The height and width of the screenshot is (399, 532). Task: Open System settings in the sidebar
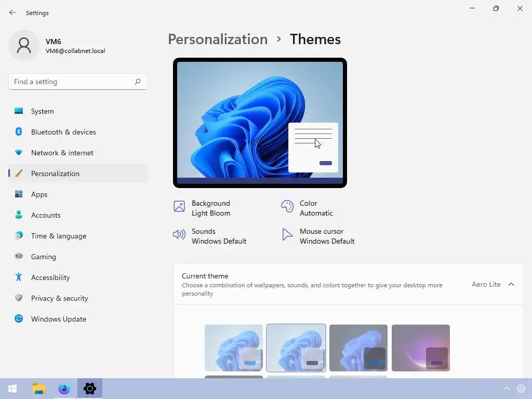coord(78,111)
